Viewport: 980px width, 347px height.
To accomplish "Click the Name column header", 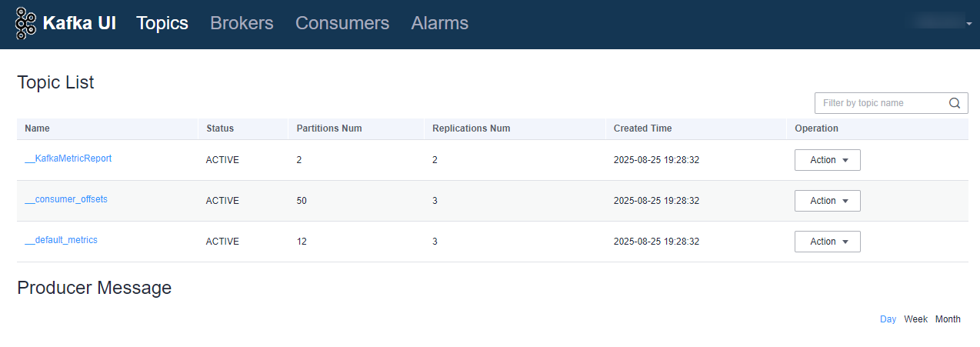I will click(x=37, y=128).
